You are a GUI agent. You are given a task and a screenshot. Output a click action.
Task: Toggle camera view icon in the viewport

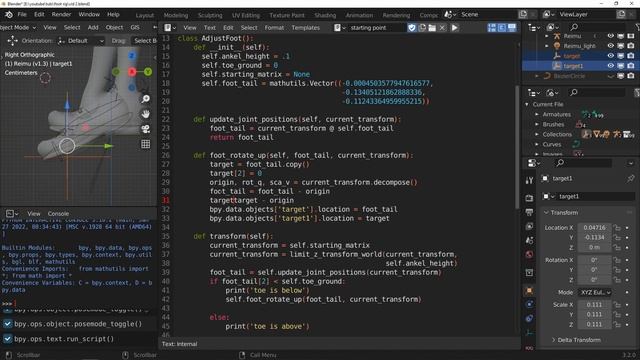(x=146, y=129)
